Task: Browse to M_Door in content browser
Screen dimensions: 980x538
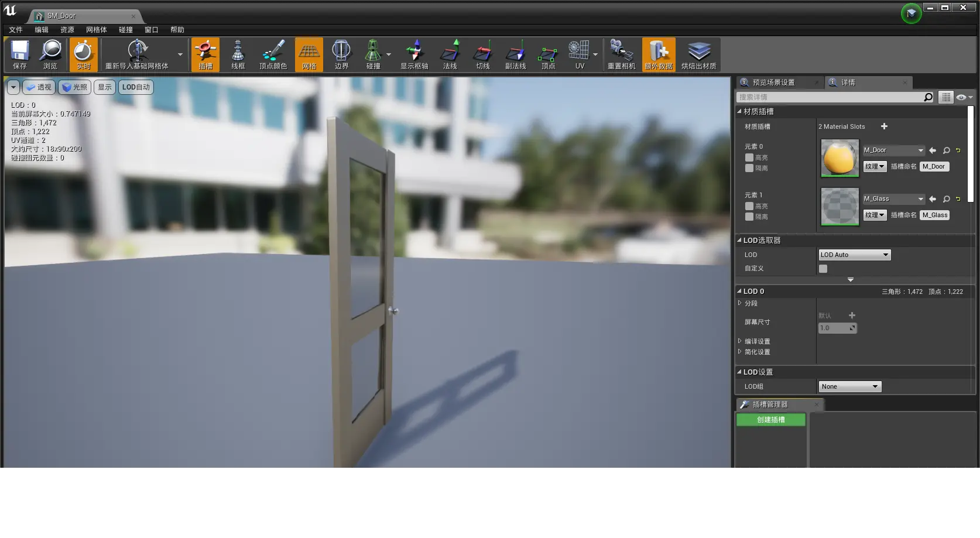Action: 946,150
